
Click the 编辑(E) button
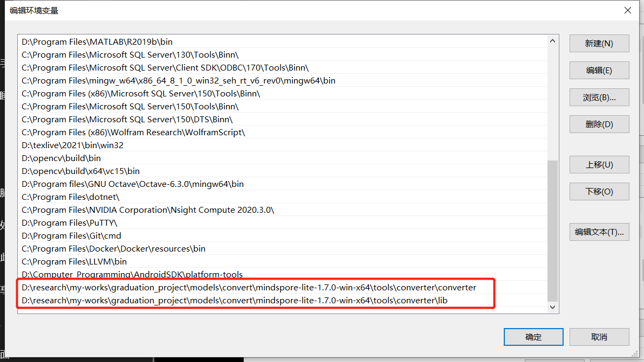coord(599,70)
